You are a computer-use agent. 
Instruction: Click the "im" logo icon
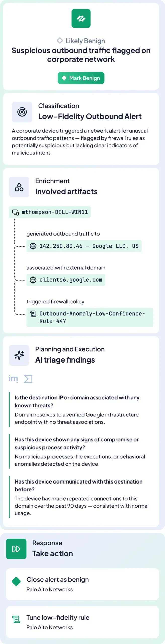13,379
